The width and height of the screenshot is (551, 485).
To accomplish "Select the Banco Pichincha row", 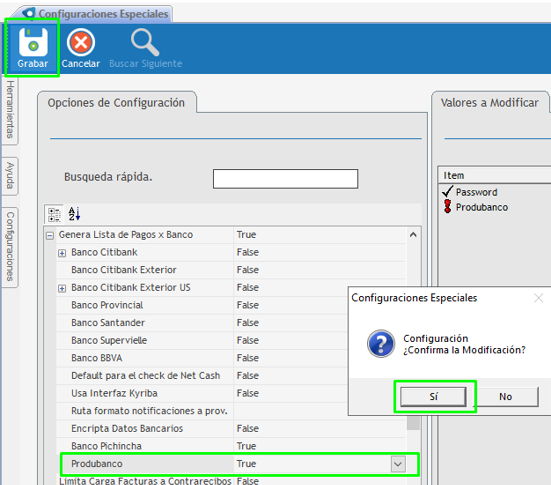I will (106, 446).
